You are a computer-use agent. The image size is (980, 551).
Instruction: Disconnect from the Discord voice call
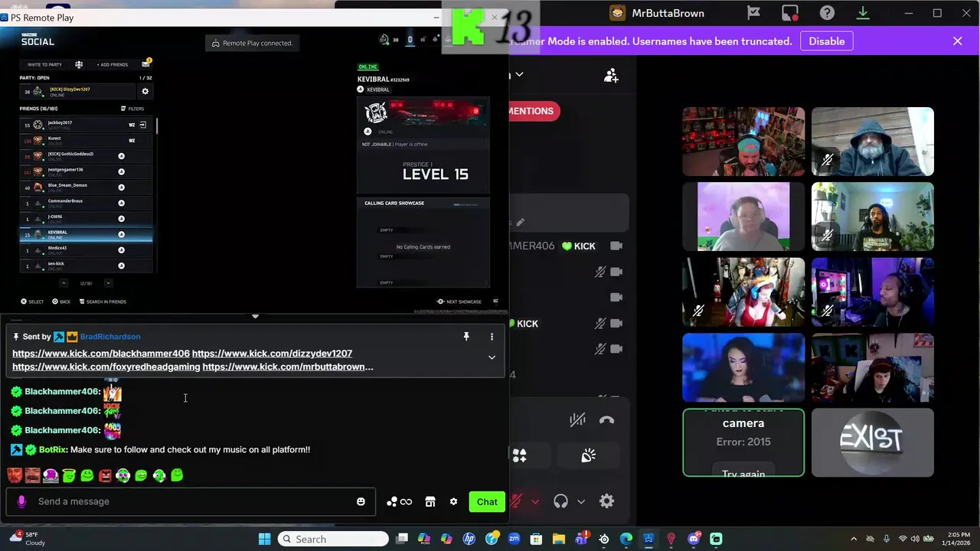(607, 419)
